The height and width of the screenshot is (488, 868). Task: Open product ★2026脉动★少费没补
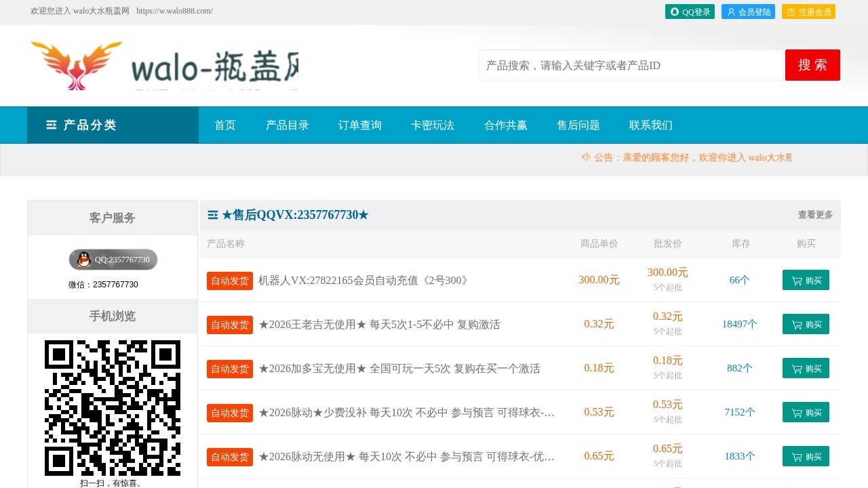click(x=407, y=412)
